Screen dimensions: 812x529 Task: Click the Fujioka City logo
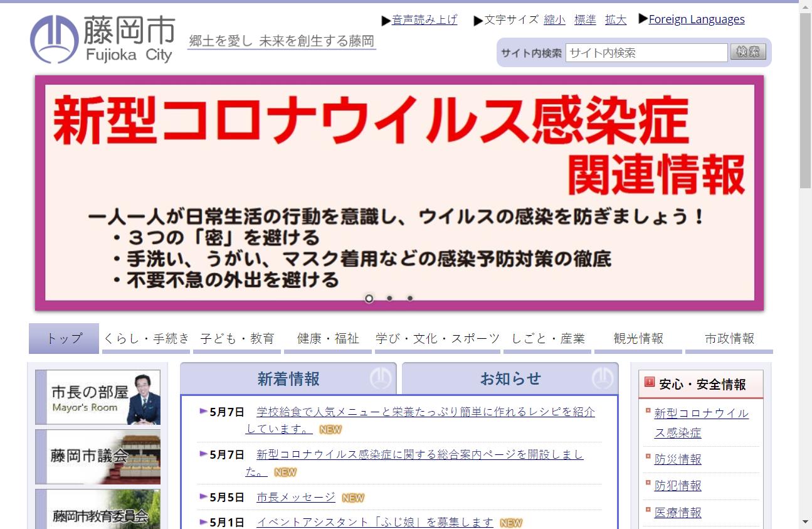point(102,39)
